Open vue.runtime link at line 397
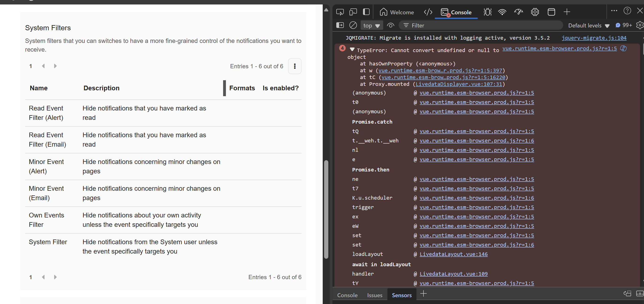 point(440,71)
